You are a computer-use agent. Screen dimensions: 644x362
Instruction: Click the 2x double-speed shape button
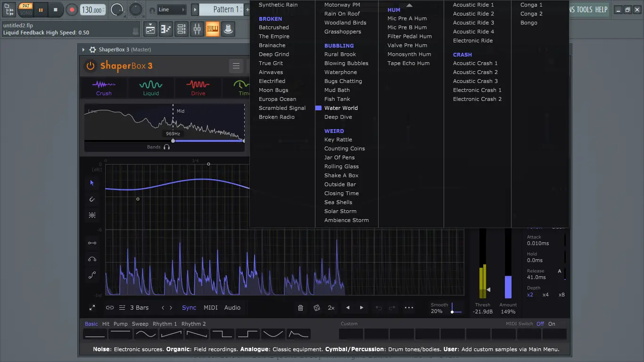(331, 308)
